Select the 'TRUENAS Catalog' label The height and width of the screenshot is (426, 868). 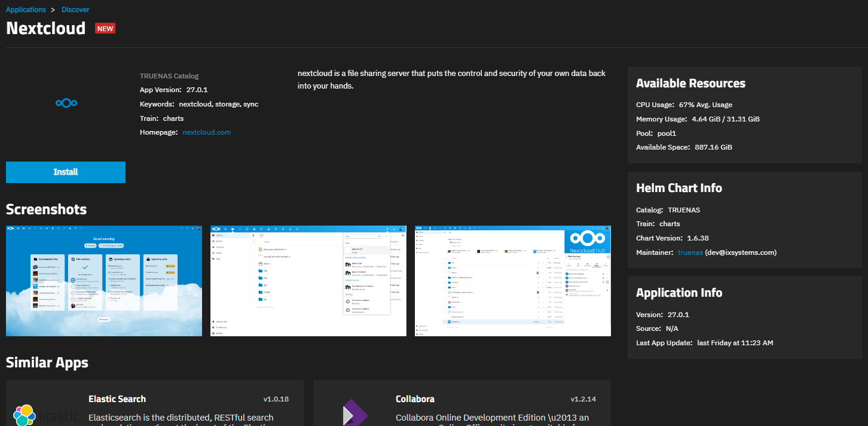169,76
